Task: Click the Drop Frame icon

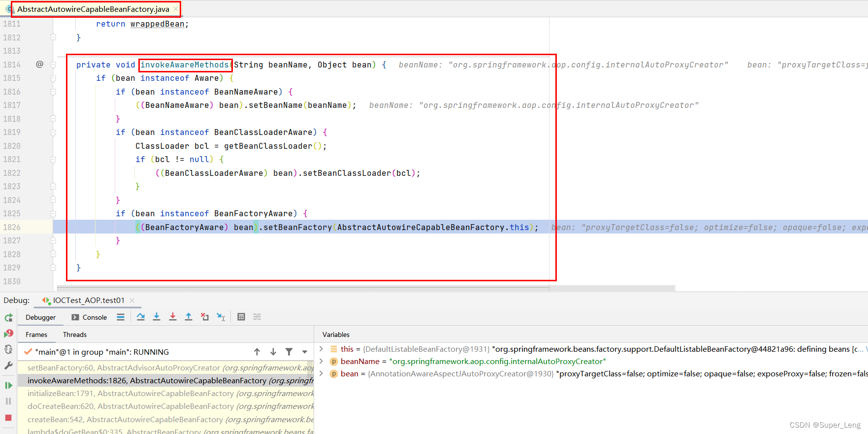Action: pos(205,317)
